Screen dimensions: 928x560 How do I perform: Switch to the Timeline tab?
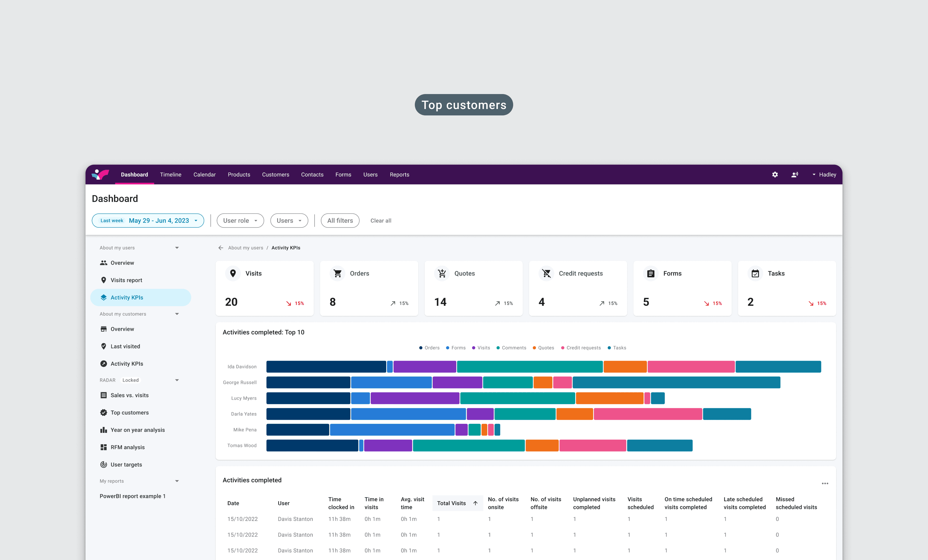pos(171,174)
